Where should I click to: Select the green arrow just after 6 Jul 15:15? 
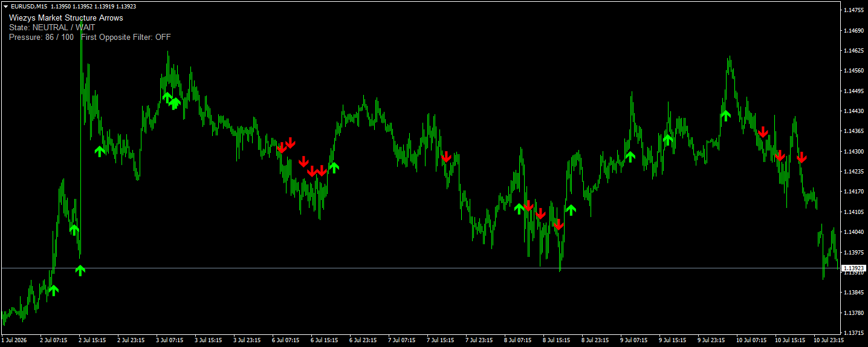[334, 167]
